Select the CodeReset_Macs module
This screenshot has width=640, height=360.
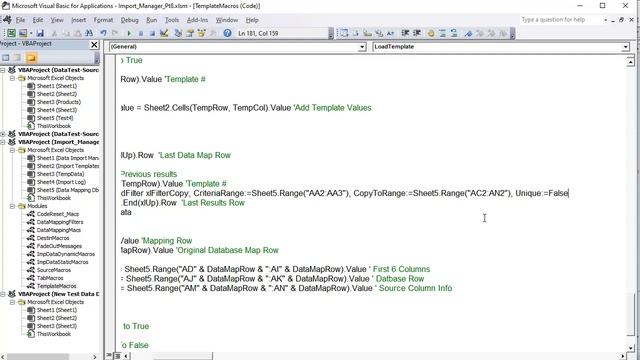click(58, 214)
